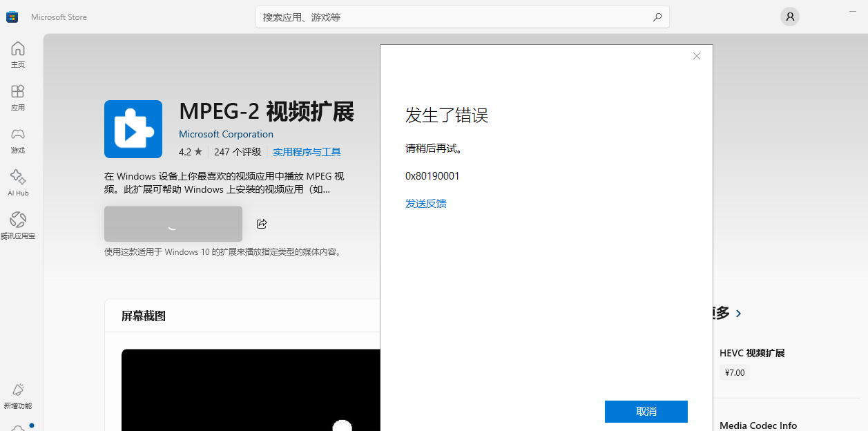Click the screenshot thumbnail under 屏幕截图

[251, 390]
